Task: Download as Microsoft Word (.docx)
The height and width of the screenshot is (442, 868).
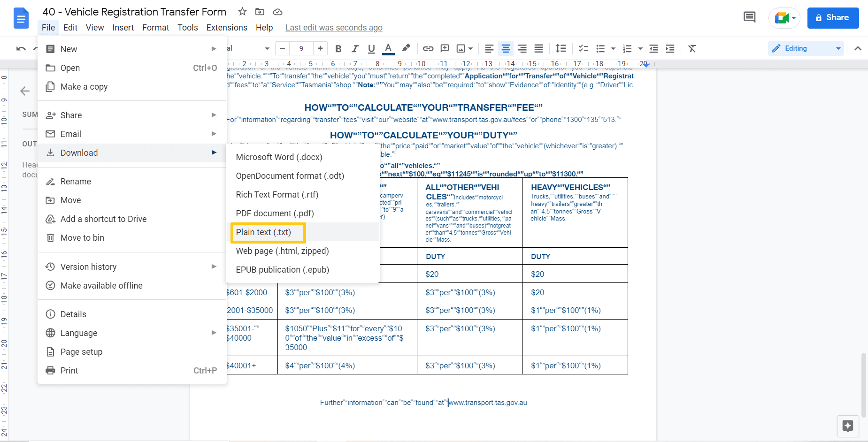Action: pos(303,157)
